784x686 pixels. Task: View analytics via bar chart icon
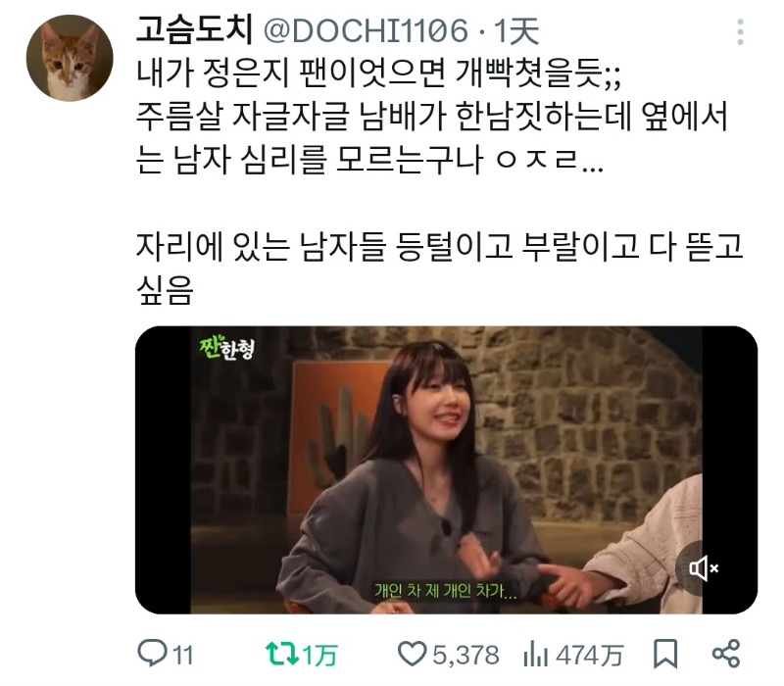coord(536,654)
